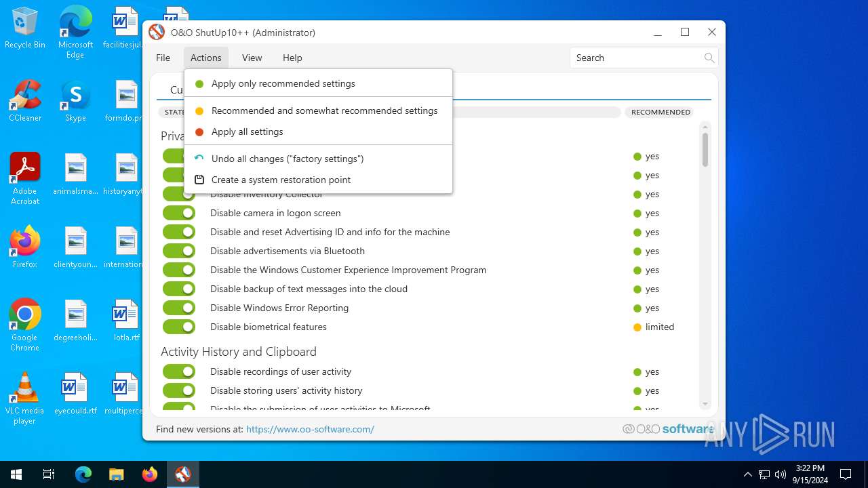Toggle Disable Windows Customer Experience Improvement Program
Screen dimensions: 868x488
(179, 270)
